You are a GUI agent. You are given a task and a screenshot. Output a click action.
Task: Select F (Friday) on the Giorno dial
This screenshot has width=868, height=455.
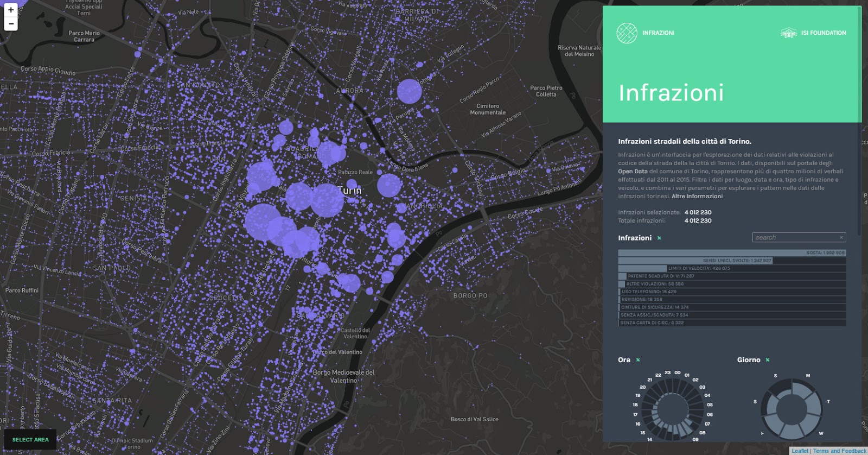[x=762, y=433]
